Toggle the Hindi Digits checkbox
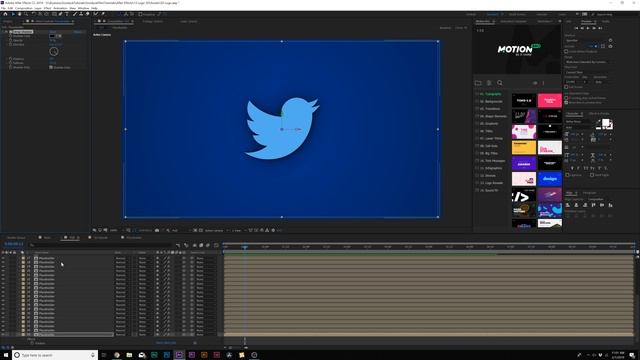640x360 pixels. [592, 175]
